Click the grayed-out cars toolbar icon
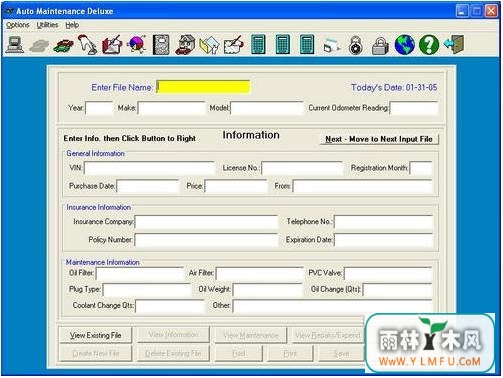503x378 pixels. tap(39, 45)
